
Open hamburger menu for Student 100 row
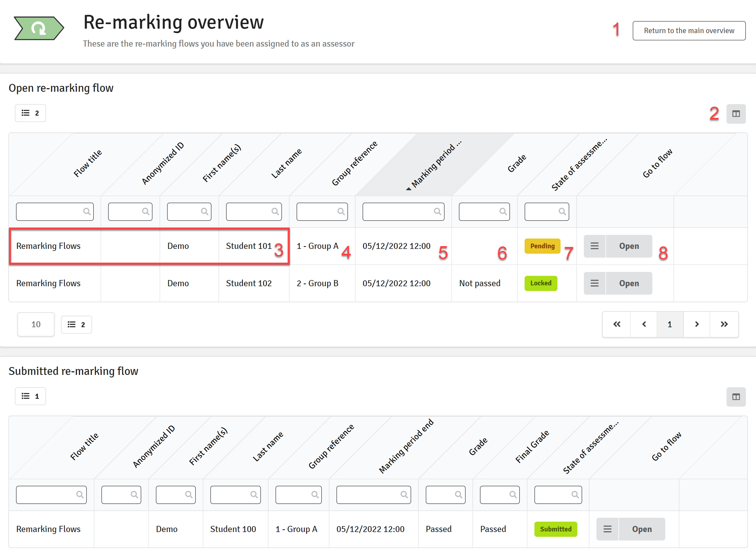(607, 529)
